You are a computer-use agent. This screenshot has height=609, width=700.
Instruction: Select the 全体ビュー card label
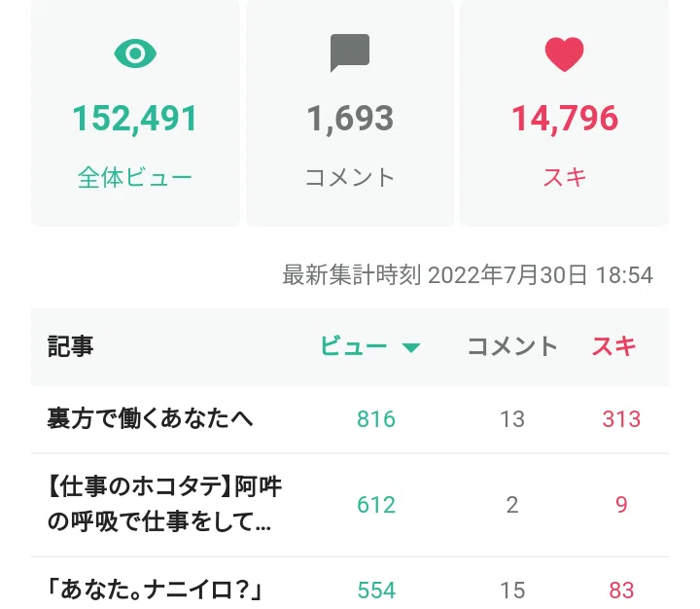point(135,177)
